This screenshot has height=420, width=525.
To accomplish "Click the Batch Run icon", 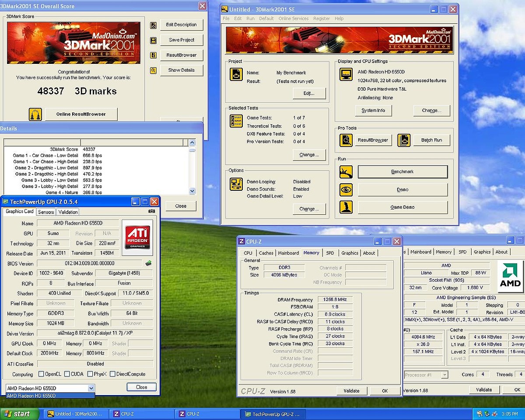I will pos(404,140).
